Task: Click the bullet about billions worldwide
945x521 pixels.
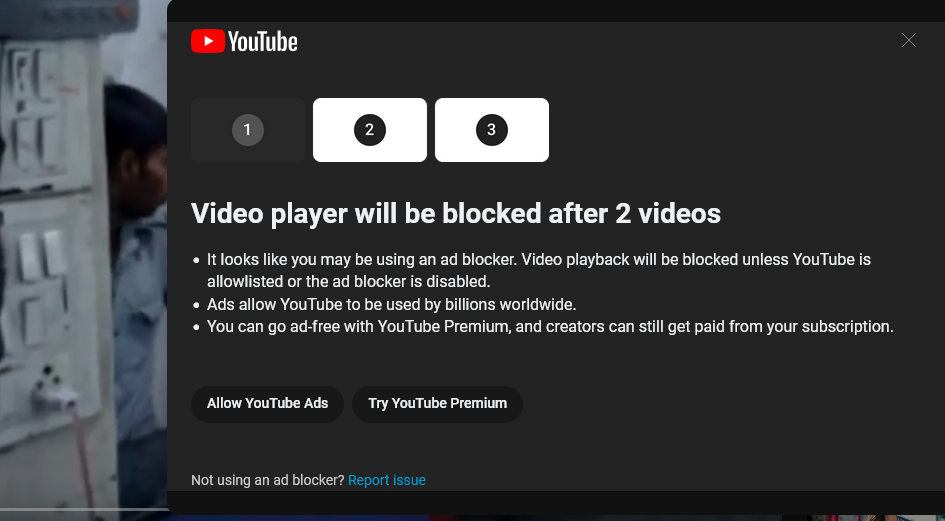Action: [392, 304]
